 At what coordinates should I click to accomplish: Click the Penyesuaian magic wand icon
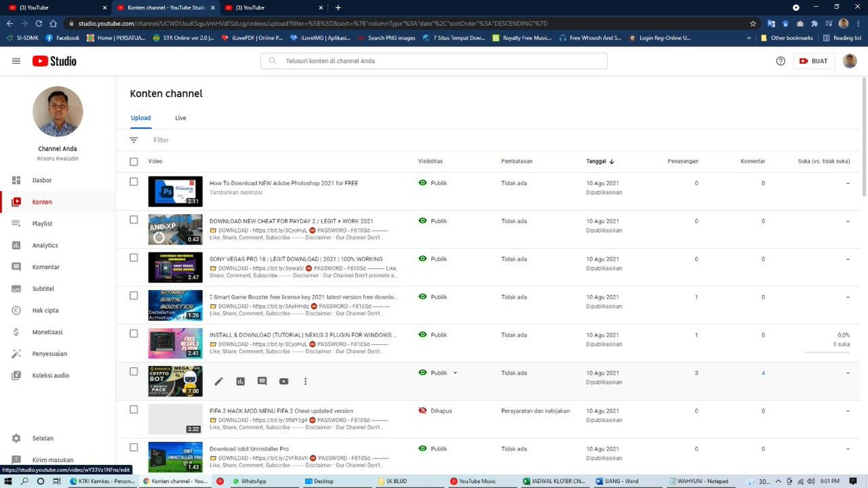coord(16,354)
